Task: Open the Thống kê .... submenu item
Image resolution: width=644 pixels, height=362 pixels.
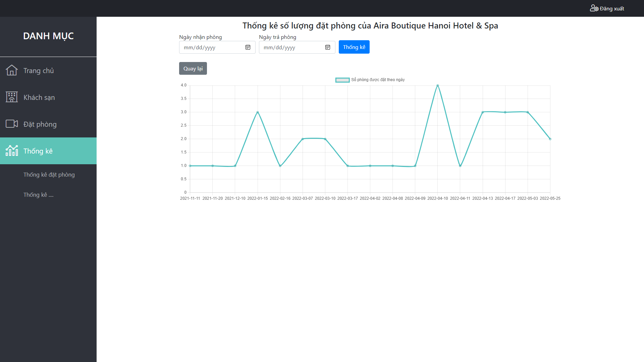Action: [x=38, y=195]
